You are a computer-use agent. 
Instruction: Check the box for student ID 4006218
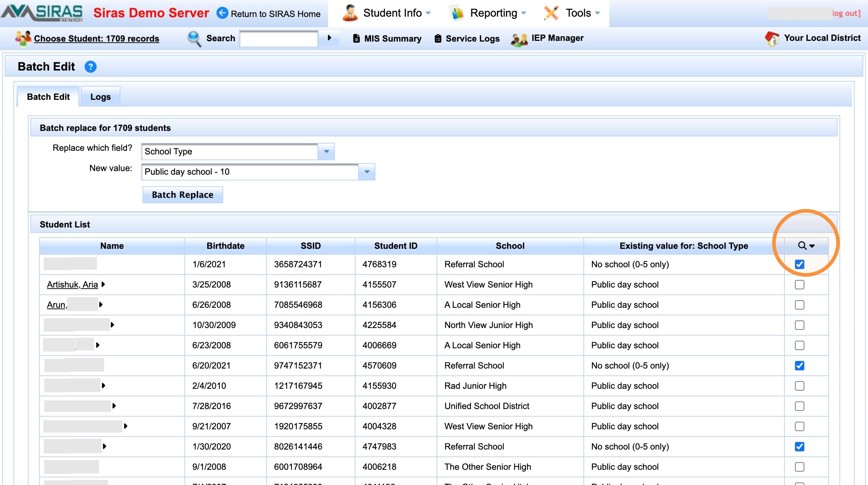tap(800, 467)
